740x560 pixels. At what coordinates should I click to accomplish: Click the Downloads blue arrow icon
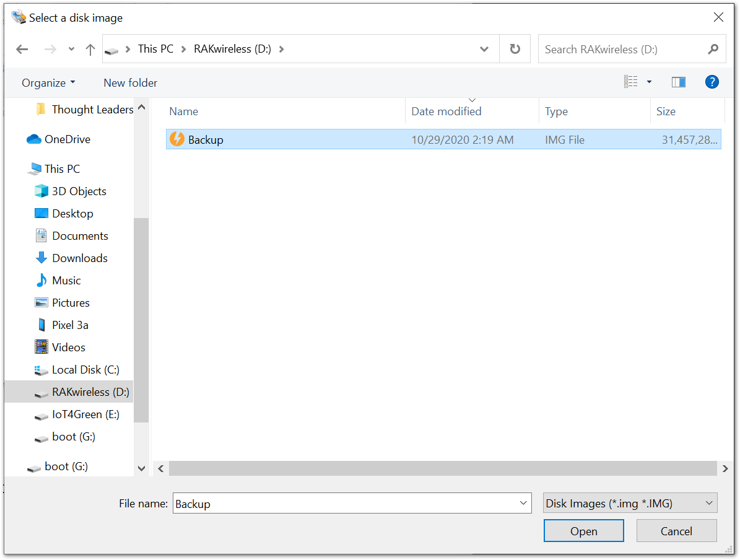41,258
